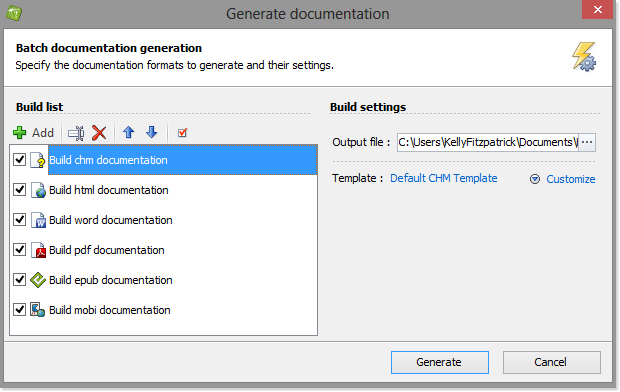This screenshot has height=392, width=620.
Task: Move selected build up with blue arrow
Action: (x=129, y=133)
